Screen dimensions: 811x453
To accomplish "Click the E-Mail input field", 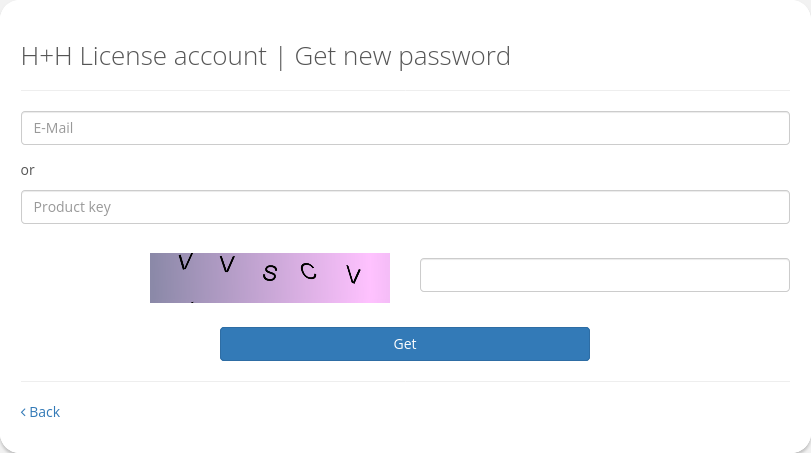I will [405, 128].
